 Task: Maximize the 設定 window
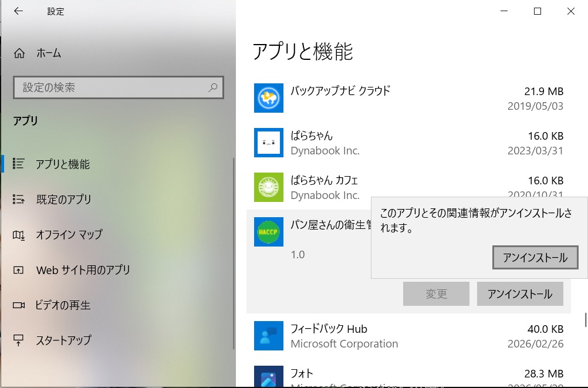click(x=538, y=11)
